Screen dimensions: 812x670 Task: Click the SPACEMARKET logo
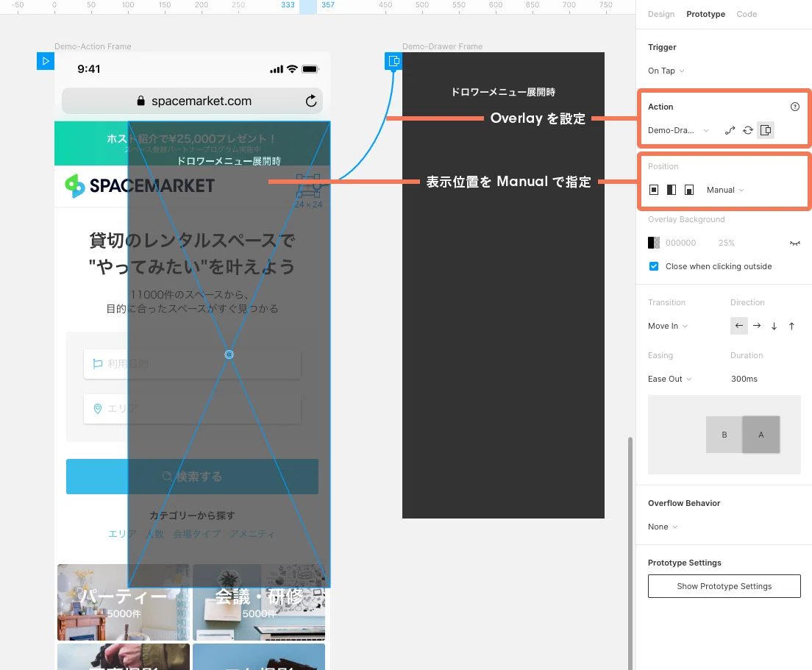(140, 185)
